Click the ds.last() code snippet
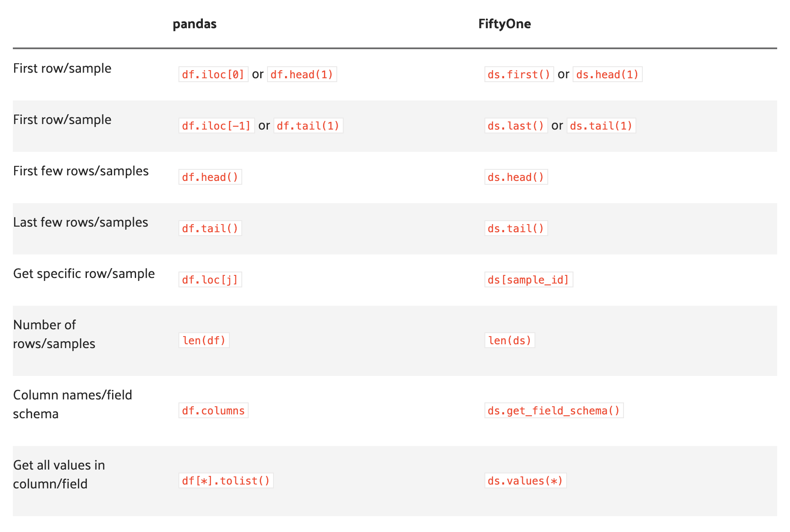This screenshot has width=790, height=532. [x=516, y=126]
